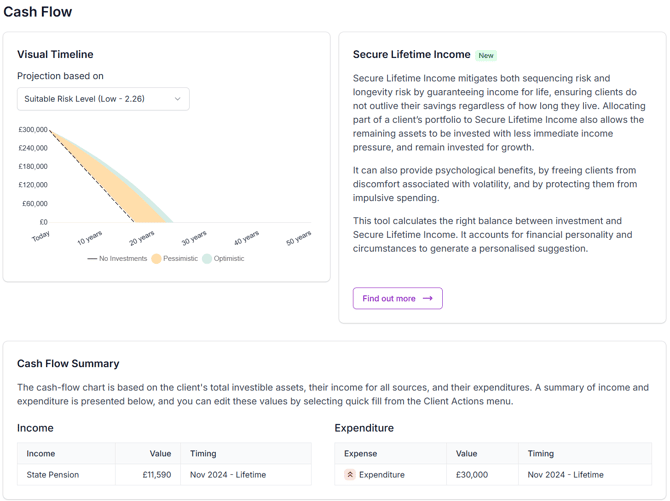Click the Secure Lifetime Income heading
Viewport: 670px width, 501px height.
(x=411, y=55)
